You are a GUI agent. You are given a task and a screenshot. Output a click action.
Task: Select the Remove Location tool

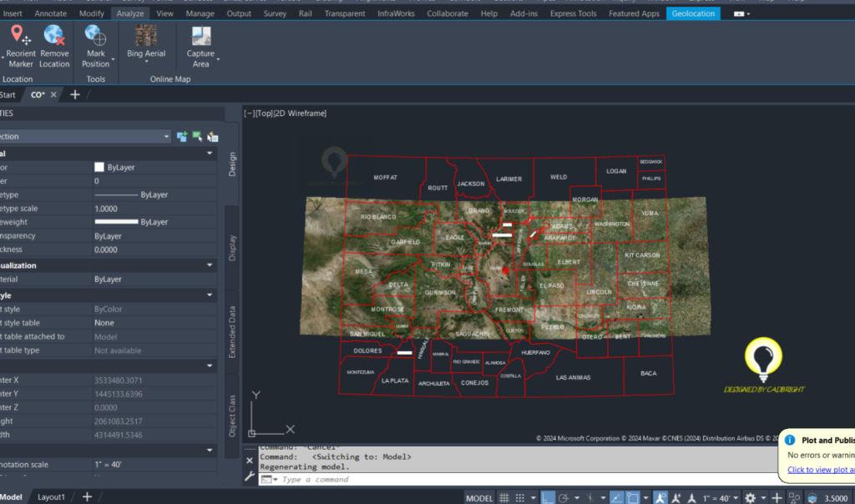[x=54, y=42]
